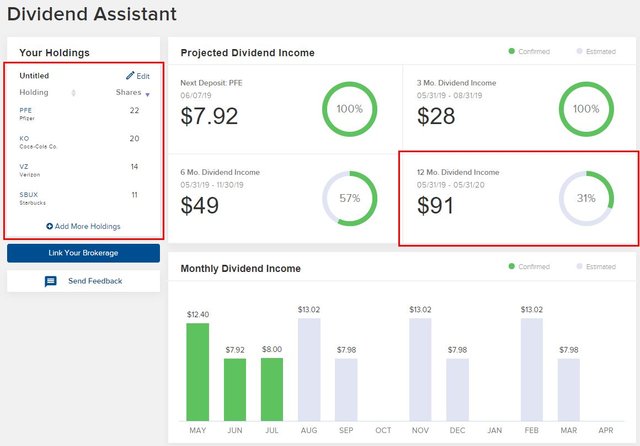
Task: Click the Monthly Dividend Income heading
Action: coord(240,268)
